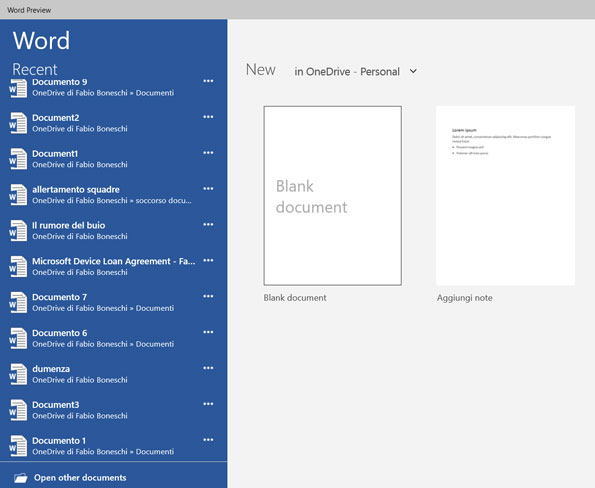
Task: Click the Word file icon for Documento 1
Action: [18, 446]
